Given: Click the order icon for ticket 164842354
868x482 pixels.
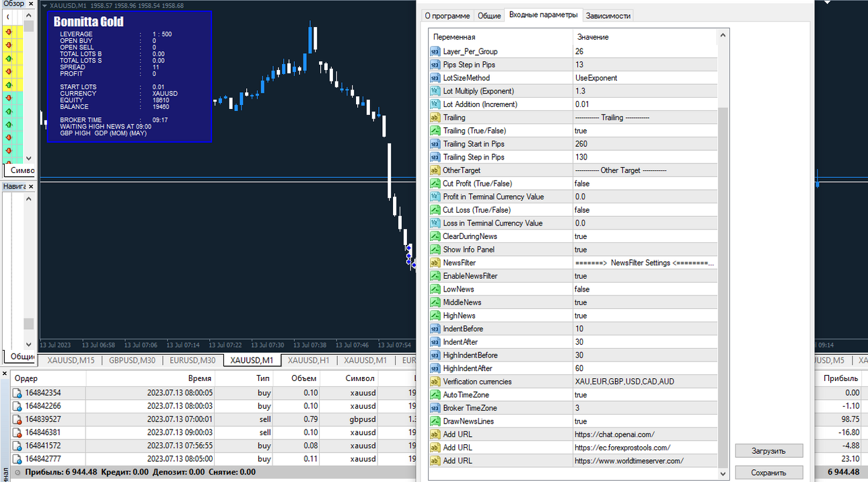Looking at the screenshot, I should [x=18, y=393].
